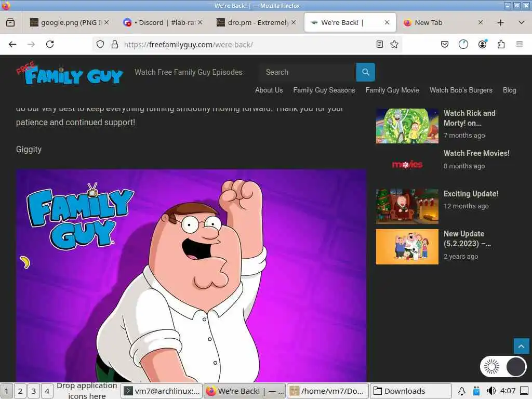
Task: Click the URL address bar
Action: click(x=248, y=45)
